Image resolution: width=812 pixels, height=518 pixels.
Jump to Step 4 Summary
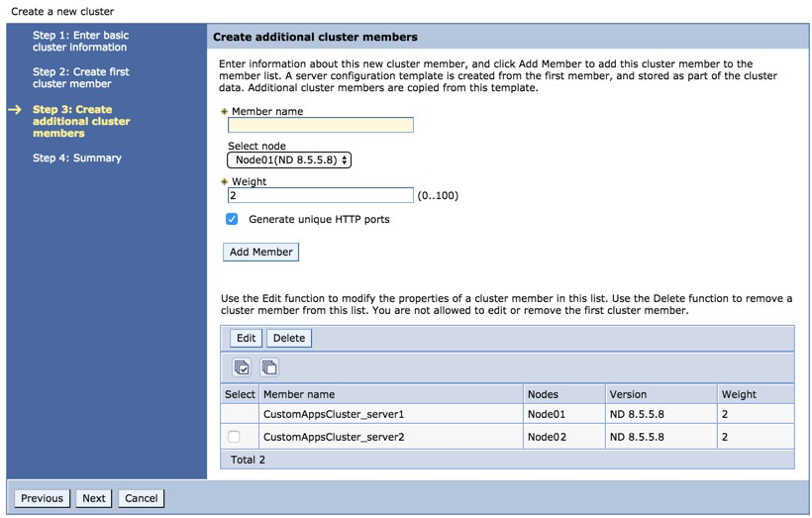click(x=76, y=157)
